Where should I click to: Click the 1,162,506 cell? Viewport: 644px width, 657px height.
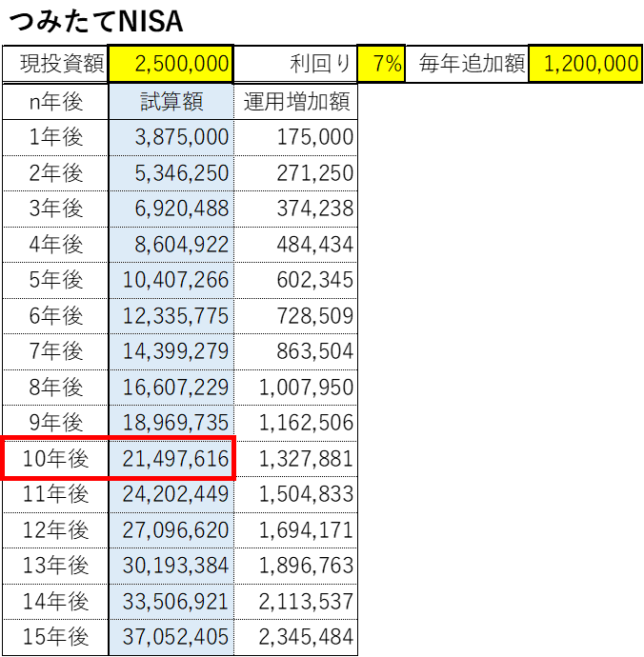click(x=295, y=423)
